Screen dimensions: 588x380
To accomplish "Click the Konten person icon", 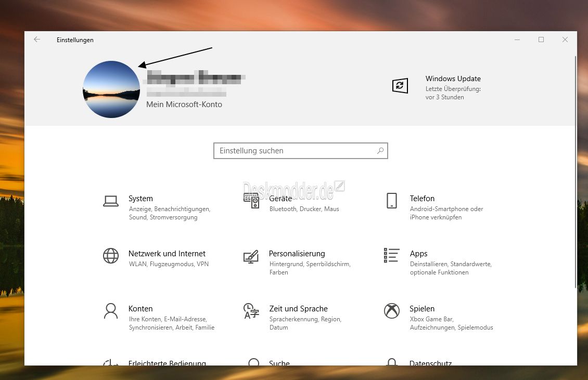I will pos(111,311).
